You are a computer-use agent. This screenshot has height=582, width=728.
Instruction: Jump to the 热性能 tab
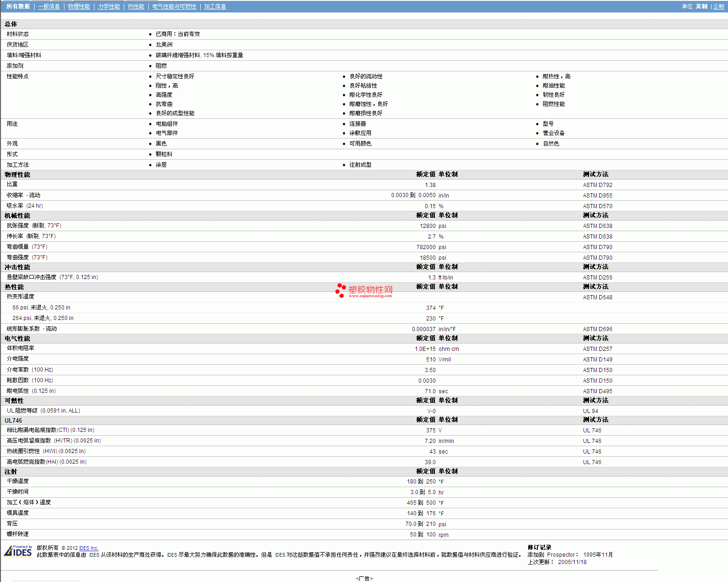coord(136,6)
